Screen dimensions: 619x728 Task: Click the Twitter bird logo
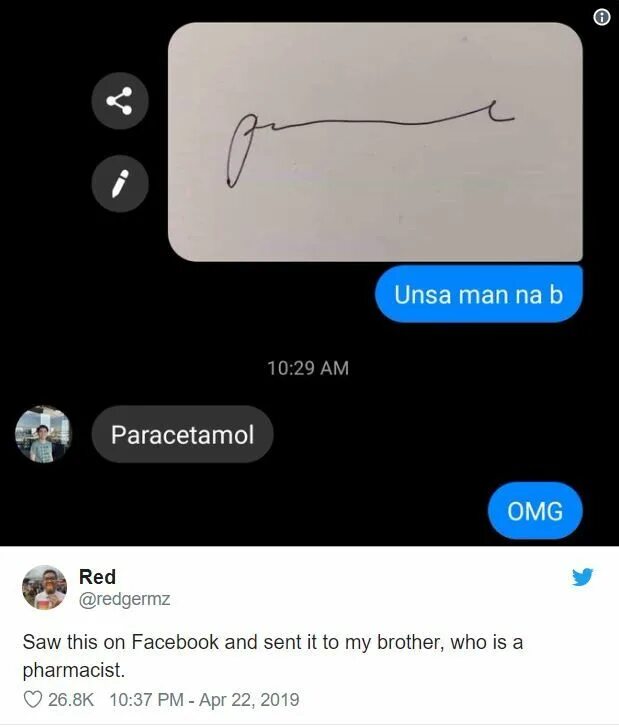(582, 577)
